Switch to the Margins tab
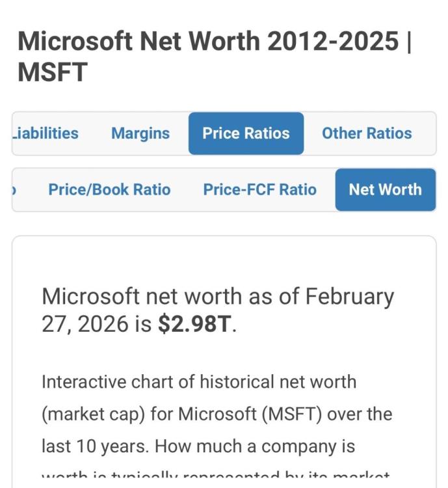Image resolution: width=448 pixels, height=488 pixels. (140, 133)
